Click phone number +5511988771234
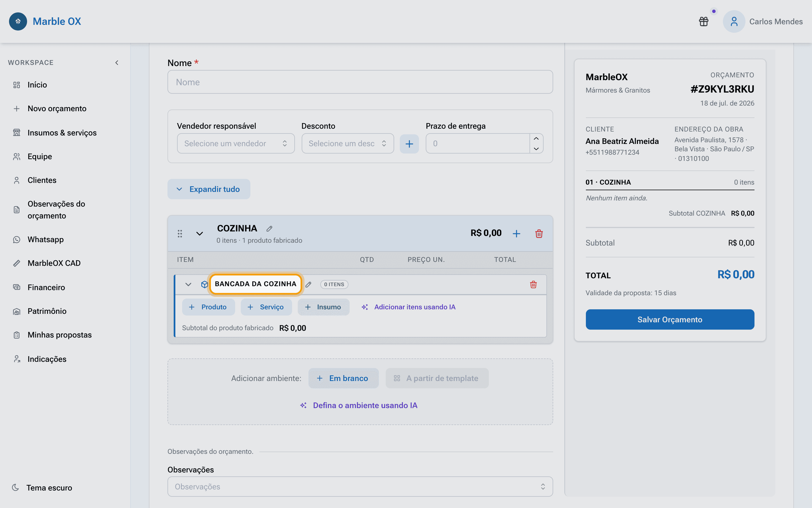 tap(612, 152)
